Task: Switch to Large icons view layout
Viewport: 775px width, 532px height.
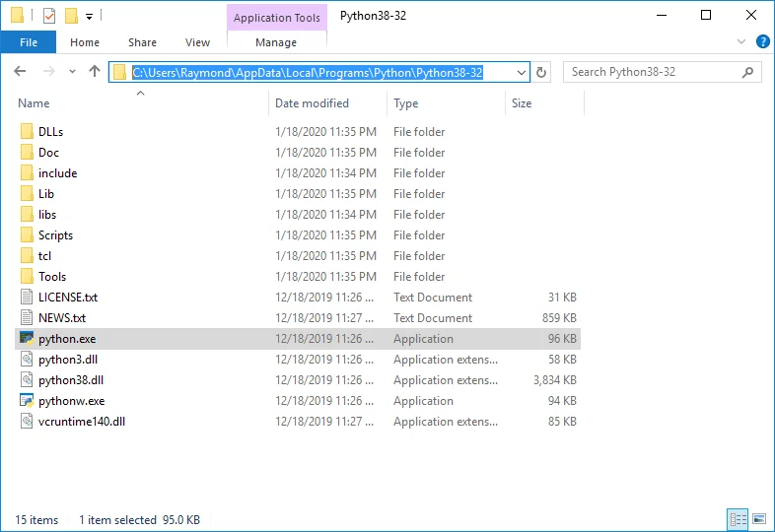Action: [759, 519]
